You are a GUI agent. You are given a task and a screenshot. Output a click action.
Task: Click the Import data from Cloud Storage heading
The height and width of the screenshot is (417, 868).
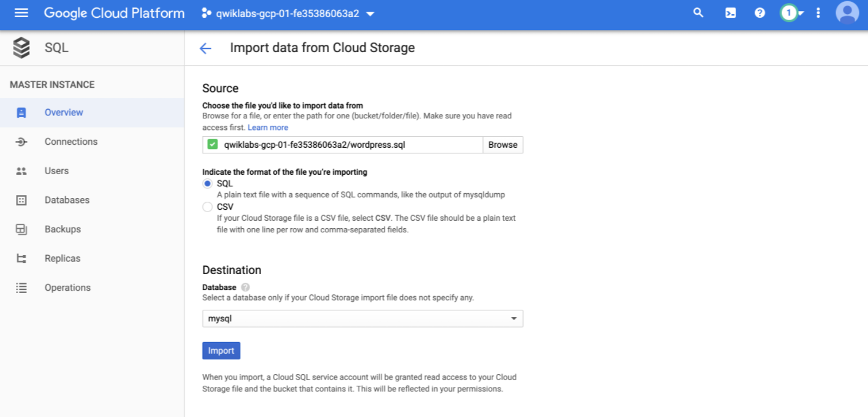[322, 48]
